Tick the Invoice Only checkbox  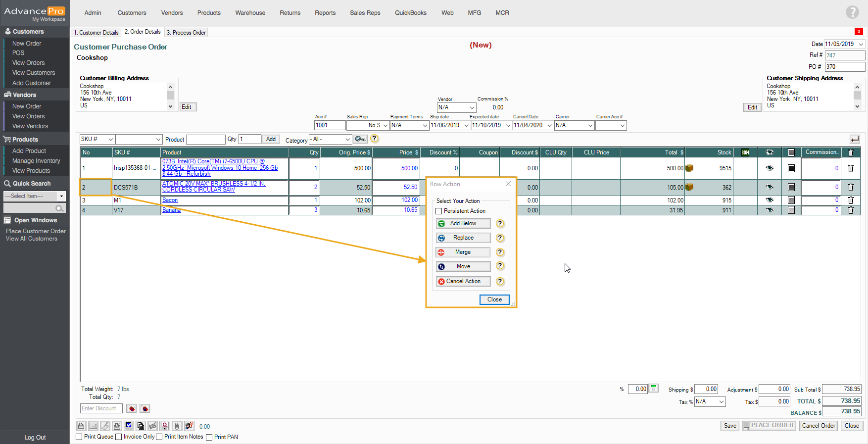coord(119,437)
